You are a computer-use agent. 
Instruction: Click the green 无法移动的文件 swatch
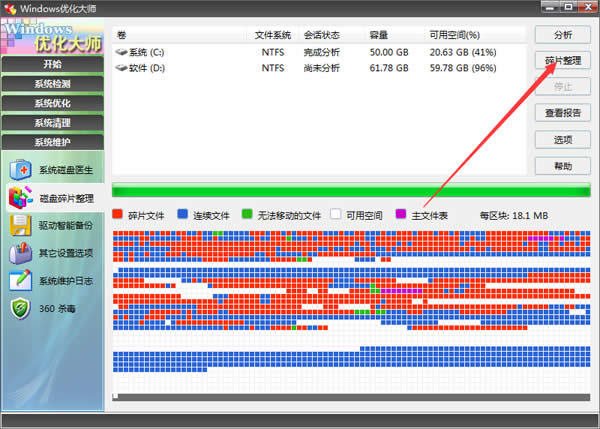tap(247, 214)
